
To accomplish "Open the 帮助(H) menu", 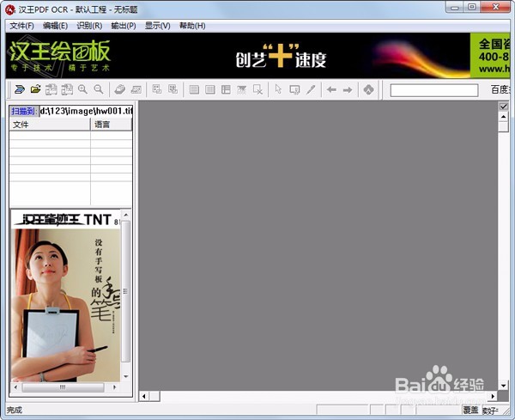I will pyautogui.click(x=192, y=26).
